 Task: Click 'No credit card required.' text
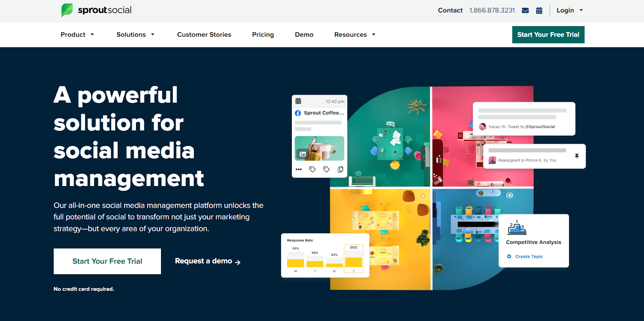click(x=84, y=289)
